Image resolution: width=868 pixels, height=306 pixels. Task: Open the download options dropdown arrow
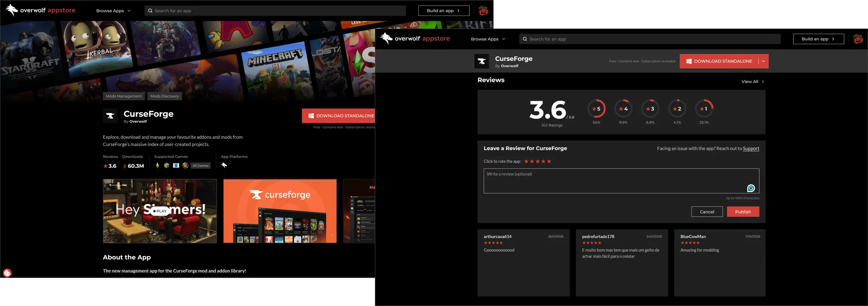[763, 61]
